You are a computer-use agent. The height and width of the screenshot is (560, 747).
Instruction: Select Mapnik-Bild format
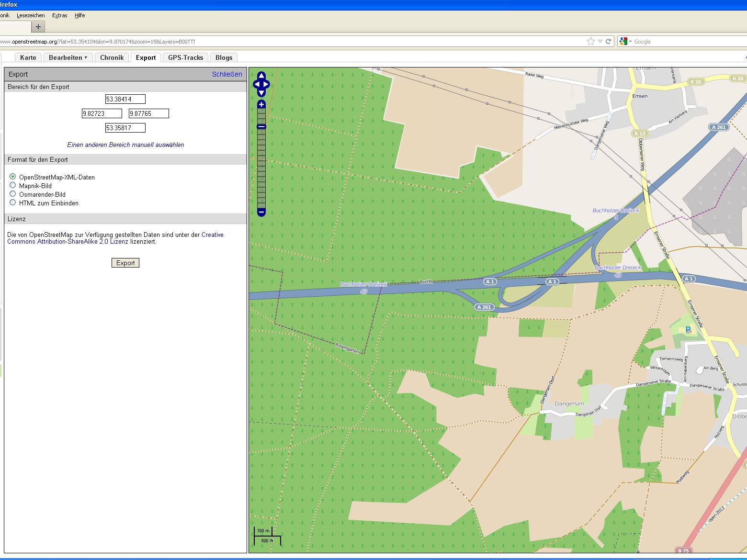point(13,185)
